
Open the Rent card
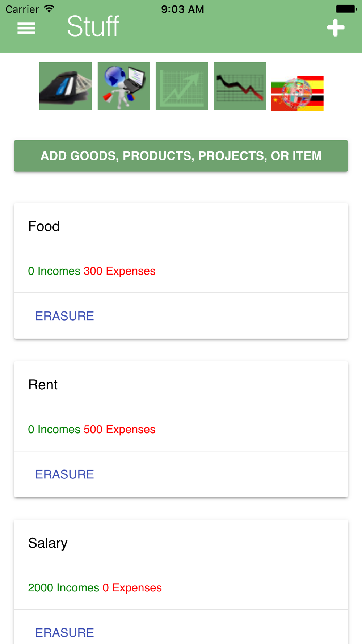coord(43,385)
